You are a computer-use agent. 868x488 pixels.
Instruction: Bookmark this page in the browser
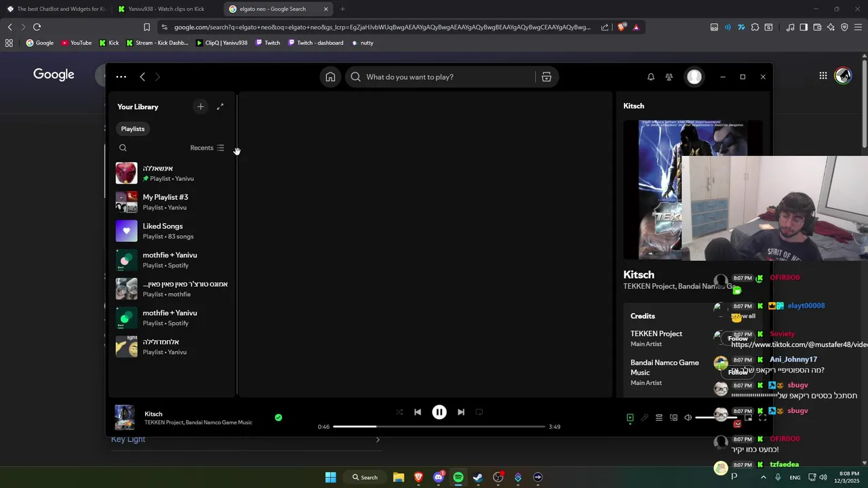[146, 27]
